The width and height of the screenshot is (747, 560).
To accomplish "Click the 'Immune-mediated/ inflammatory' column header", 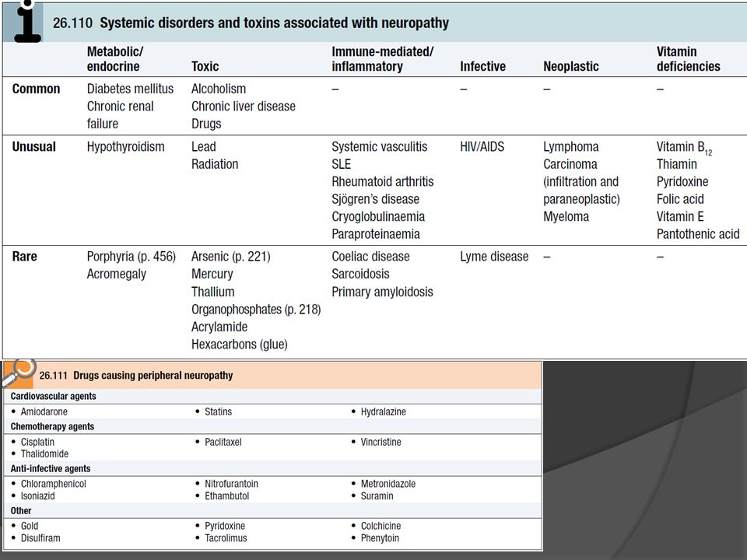I will (x=383, y=59).
